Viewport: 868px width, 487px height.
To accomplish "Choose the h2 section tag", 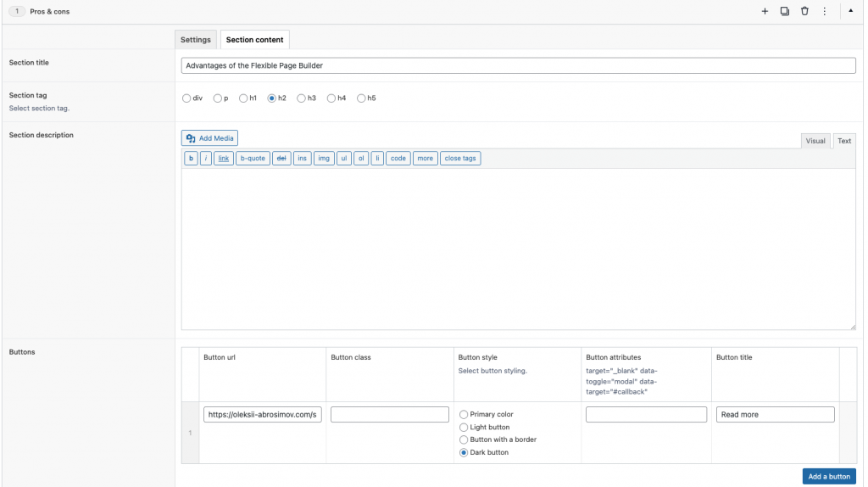I will [272, 98].
